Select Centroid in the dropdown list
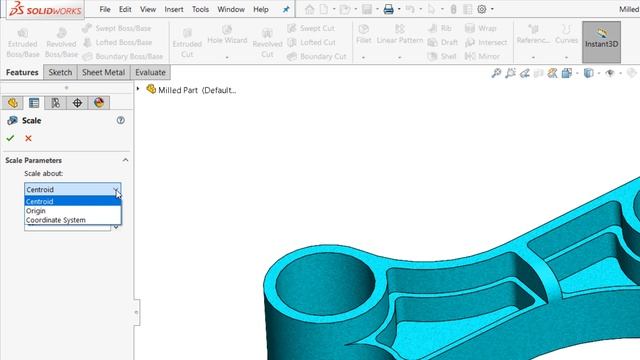 (73, 201)
